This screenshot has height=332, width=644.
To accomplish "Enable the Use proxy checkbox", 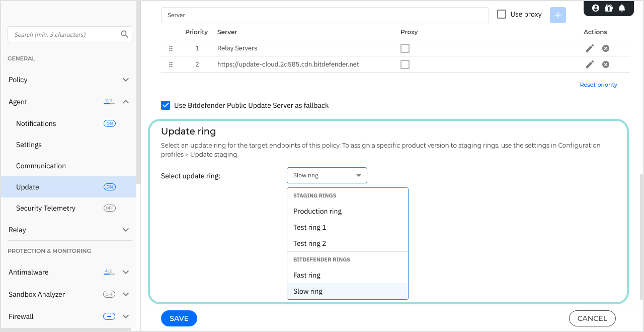I will pos(502,15).
